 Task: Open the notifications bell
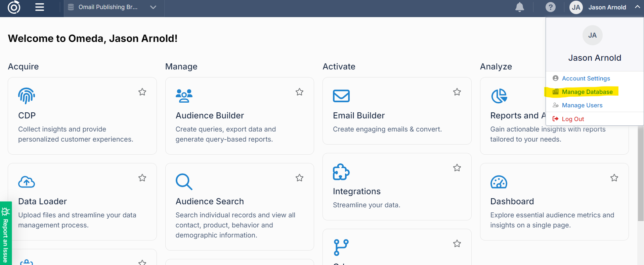tap(519, 7)
